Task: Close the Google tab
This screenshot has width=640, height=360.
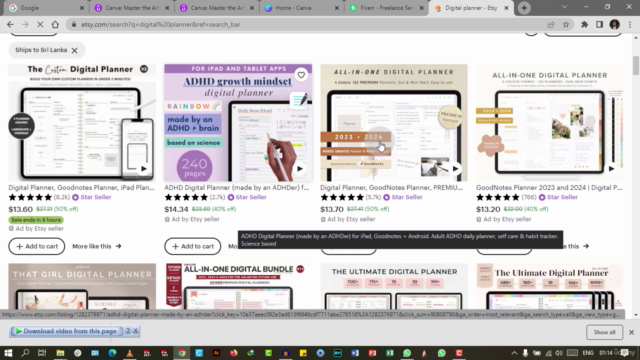Action: click(x=82, y=8)
